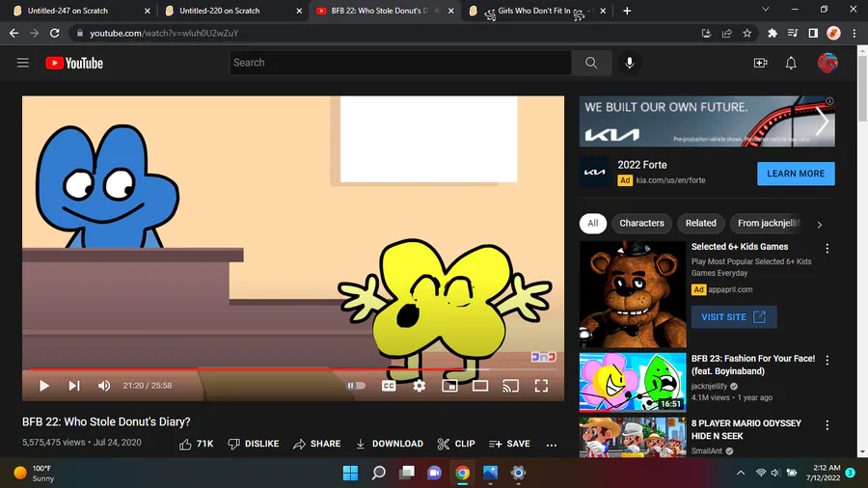The width and height of the screenshot is (868, 488).
Task: Start voice search with microphone
Action: [x=630, y=63]
